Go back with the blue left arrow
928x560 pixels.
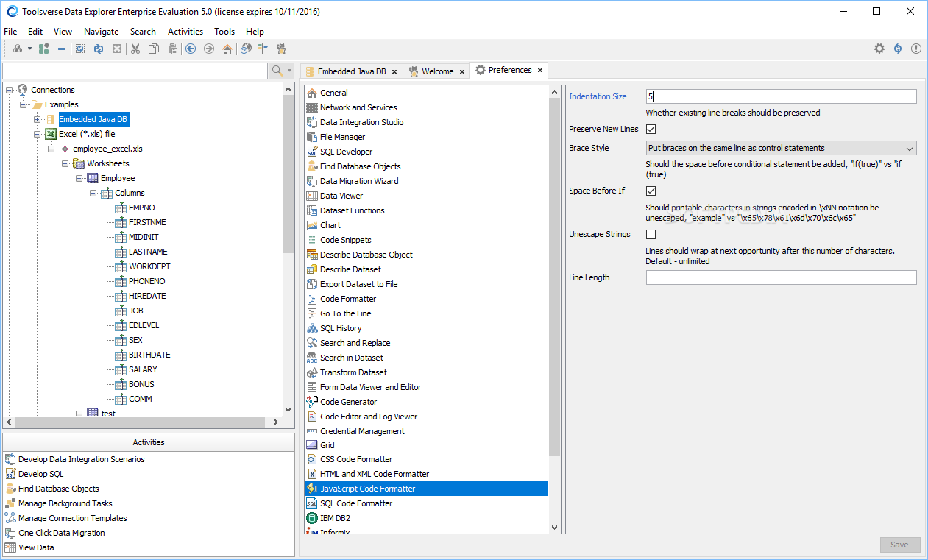pyautogui.click(x=191, y=49)
